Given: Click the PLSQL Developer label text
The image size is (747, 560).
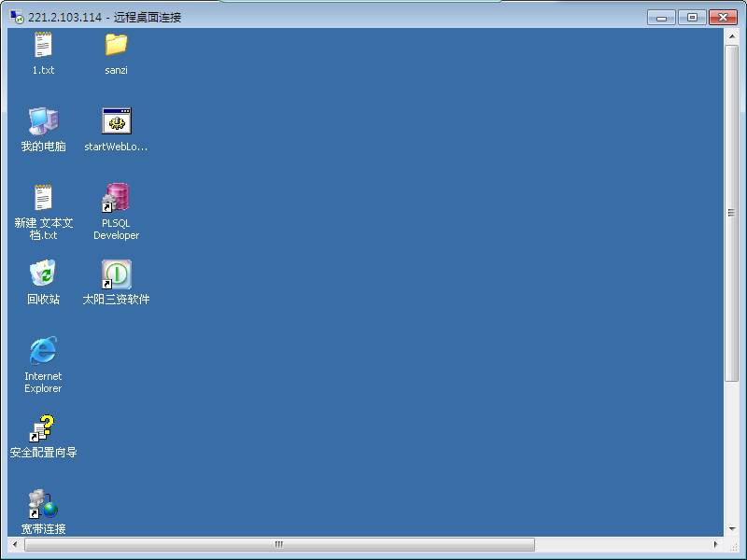Looking at the screenshot, I should click(x=116, y=229).
